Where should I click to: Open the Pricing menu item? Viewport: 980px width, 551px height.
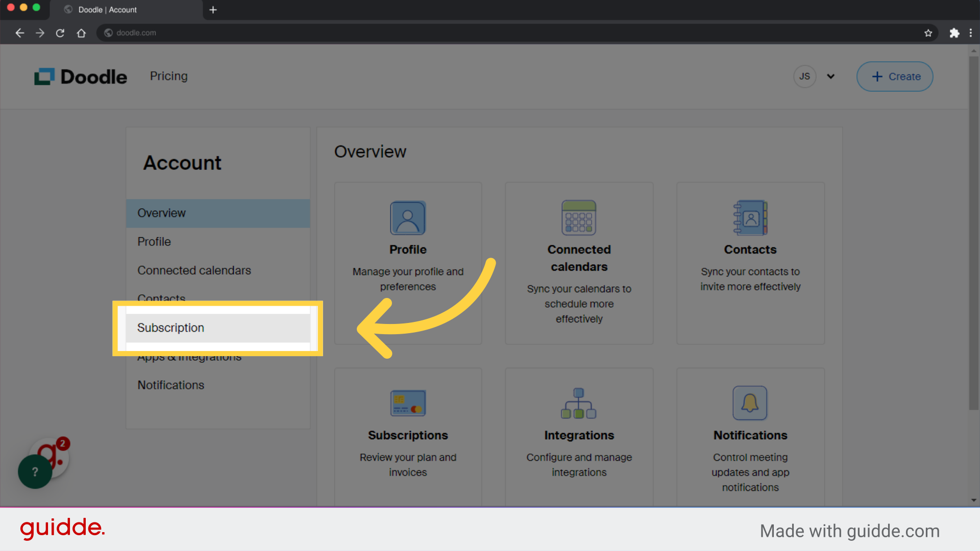[x=168, y=76]
